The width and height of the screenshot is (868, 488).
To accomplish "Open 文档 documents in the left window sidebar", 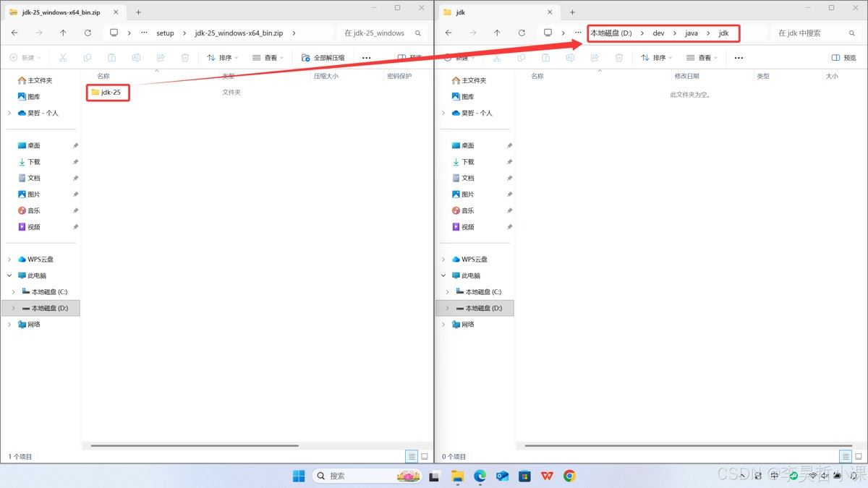I will (30, 178).
